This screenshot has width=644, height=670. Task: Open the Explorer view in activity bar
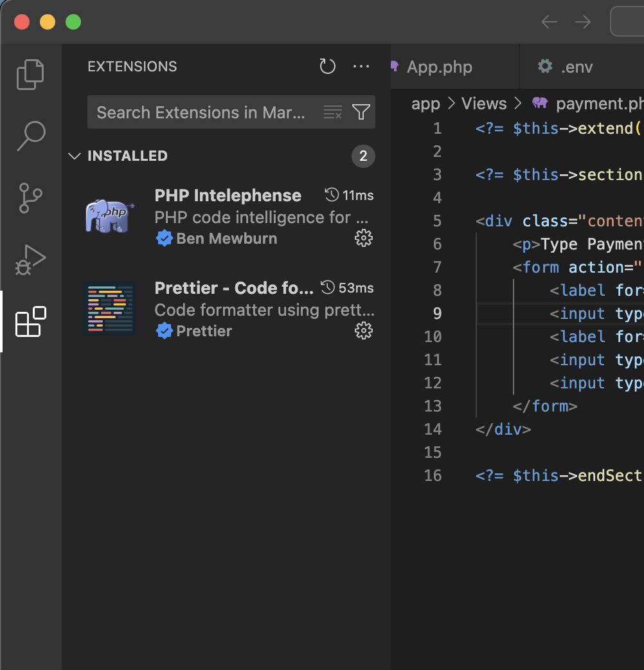coord(30,75)
